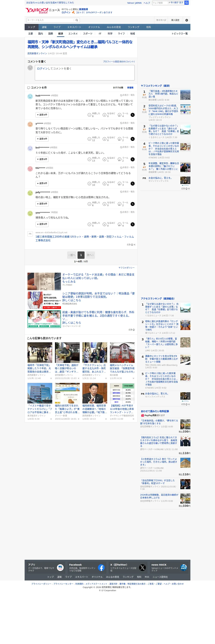Viewport: 215px width, 644px height.
Task: Hide y***** comment via 非表示・報告
Action: (x=127, y=123)
